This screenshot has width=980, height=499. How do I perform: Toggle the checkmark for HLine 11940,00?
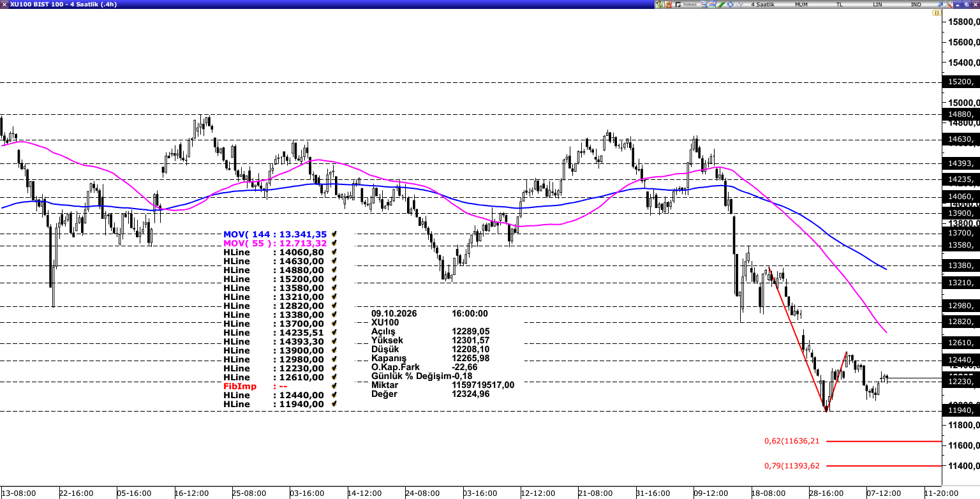coord(334,405)
